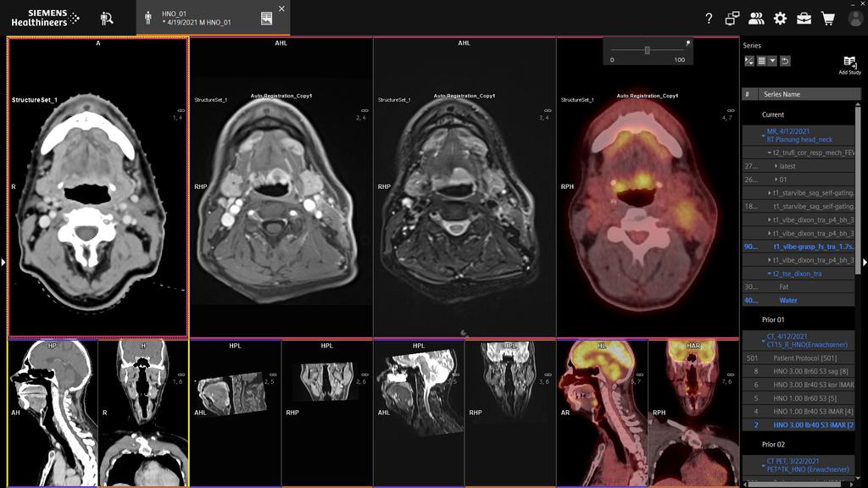Toggle link icon in axial CT viewport
Image resolution: width=868 pixels, height=488 pixels.
180,110
